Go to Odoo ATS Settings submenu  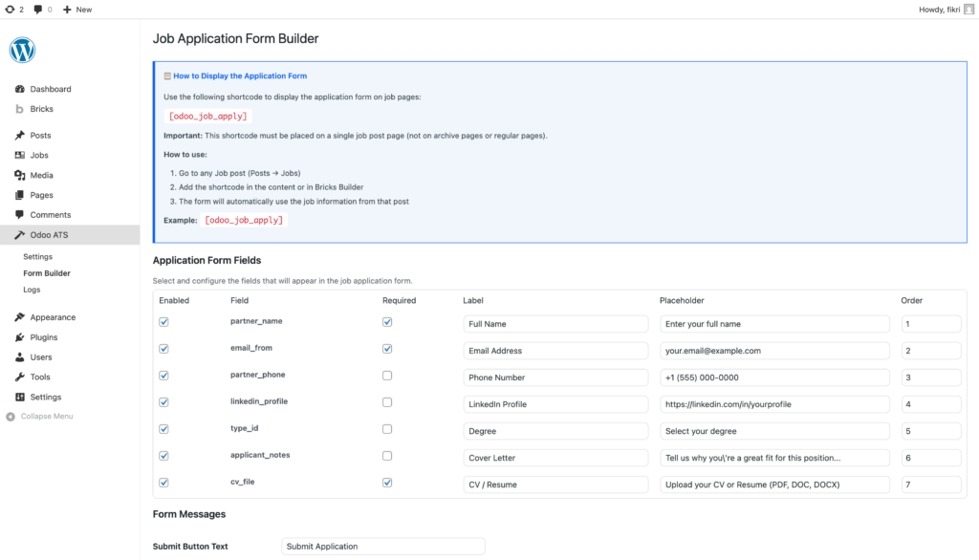point(37,257)
